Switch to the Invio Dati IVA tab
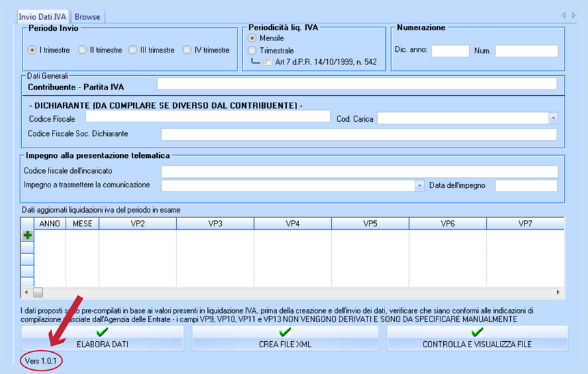Viewport: 588px width, 374px height. pos(42,17)
